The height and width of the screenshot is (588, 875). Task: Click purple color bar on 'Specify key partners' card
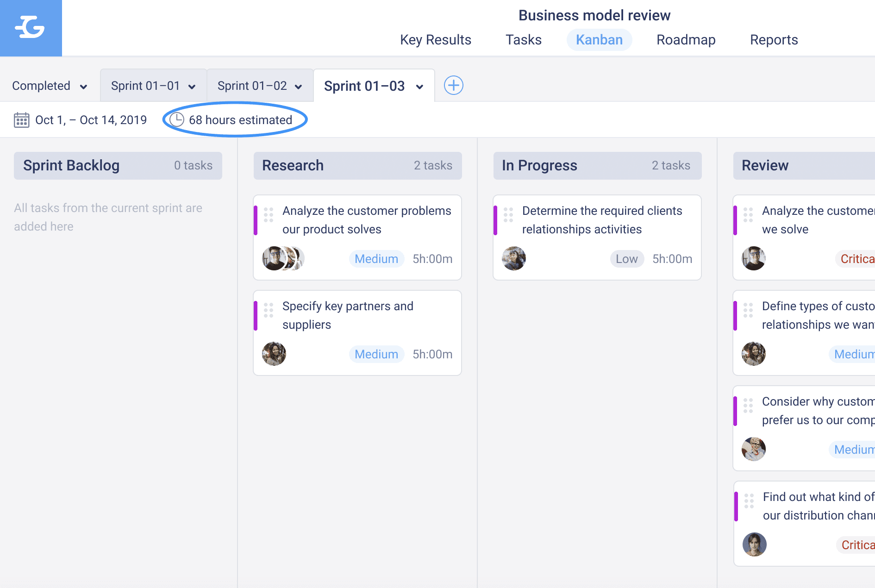click(x=256, y=315)
